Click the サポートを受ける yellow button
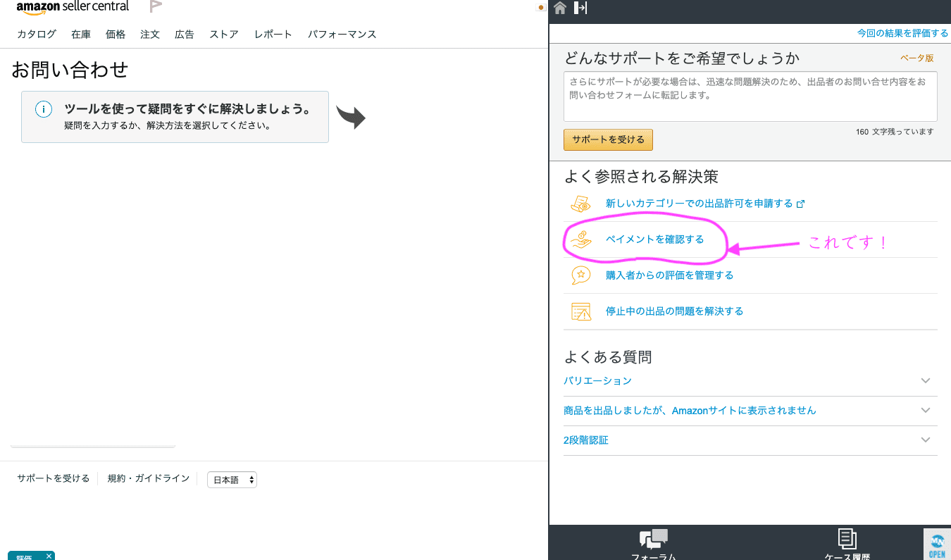This screenshot has height=560, width=951. pos(608,139)
